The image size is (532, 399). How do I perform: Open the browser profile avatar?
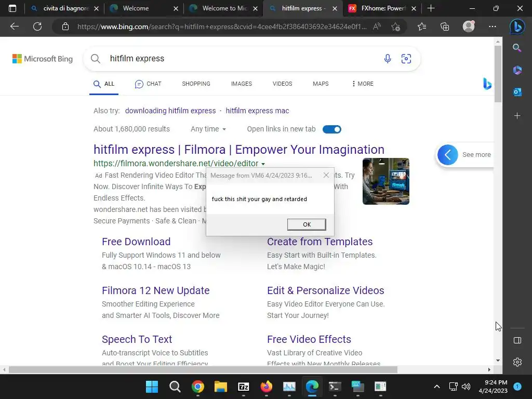(x=469, y=26)
